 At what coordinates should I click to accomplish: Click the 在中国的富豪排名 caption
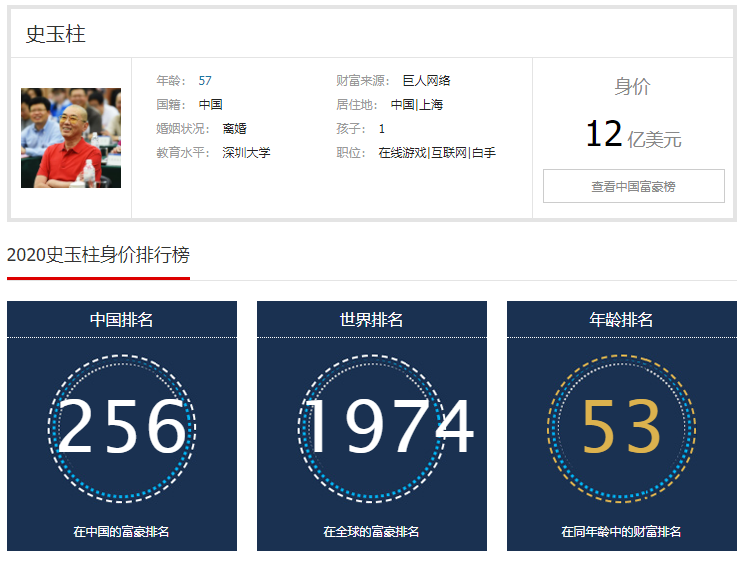[x=121, y=531]
